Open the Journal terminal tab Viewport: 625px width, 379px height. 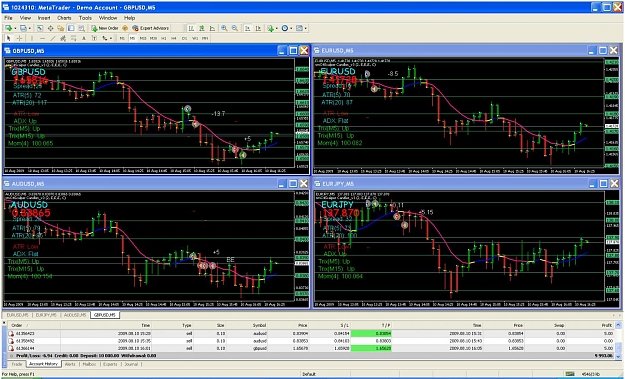pos(131,364)
